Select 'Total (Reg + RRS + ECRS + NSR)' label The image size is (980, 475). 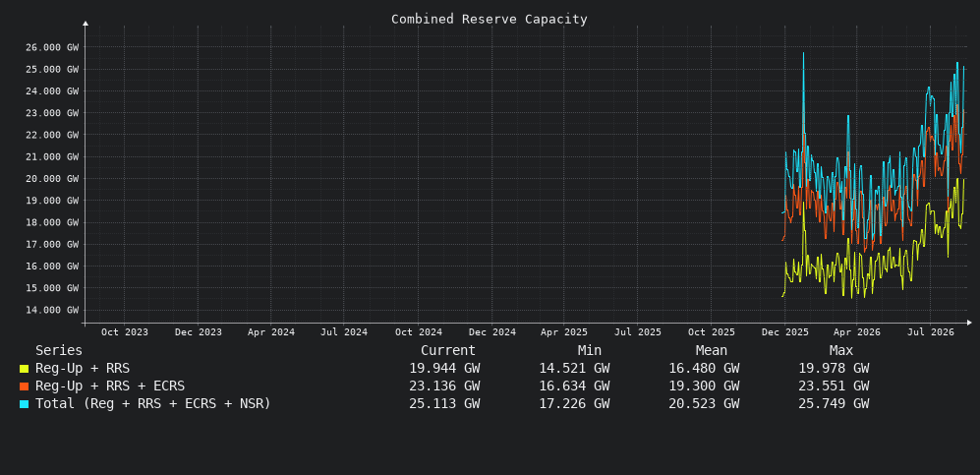point(153,404)
